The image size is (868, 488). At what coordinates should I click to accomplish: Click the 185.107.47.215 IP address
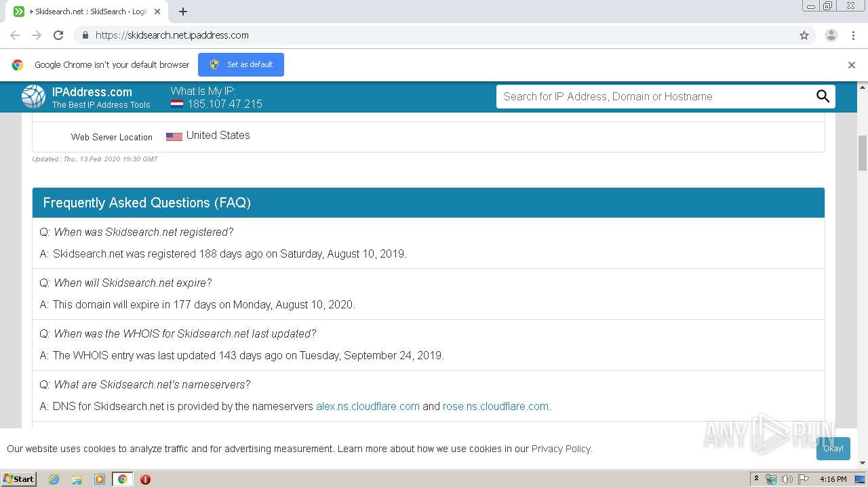coord(224,104)
